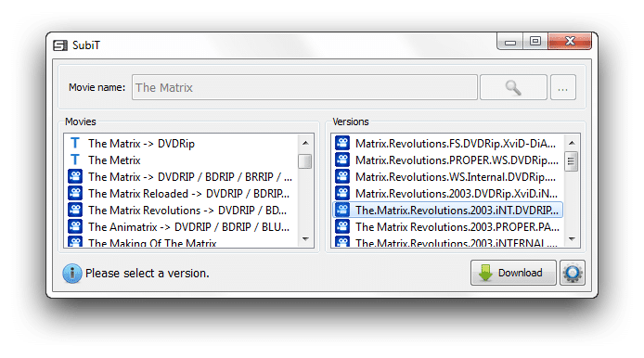Select The Matrix -> DVDRip title entry
The height and width of the screenshot is (358, 644).
[x=141, y=143]
